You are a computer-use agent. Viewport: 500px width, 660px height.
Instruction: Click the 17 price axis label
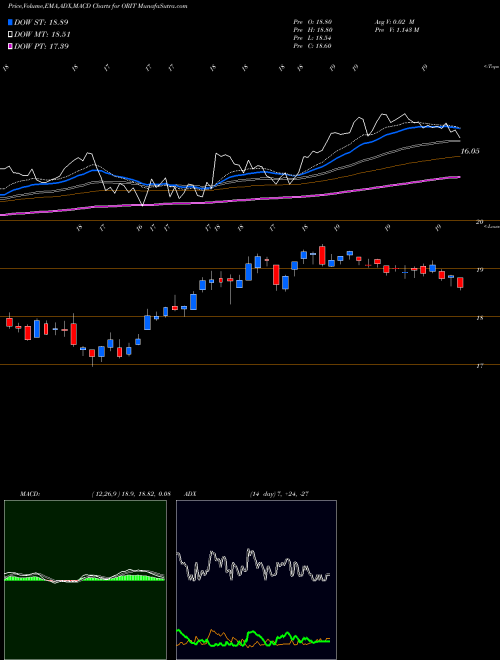[479, 366]
